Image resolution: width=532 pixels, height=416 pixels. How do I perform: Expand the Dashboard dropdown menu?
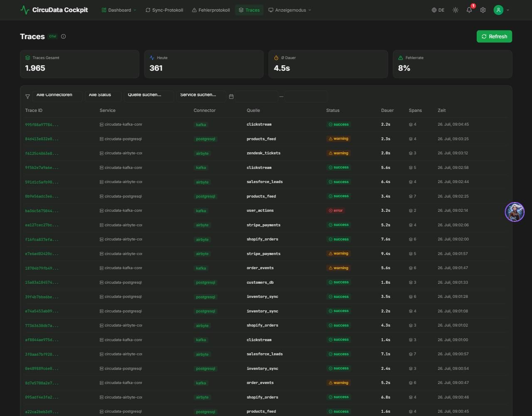(119, 10)
